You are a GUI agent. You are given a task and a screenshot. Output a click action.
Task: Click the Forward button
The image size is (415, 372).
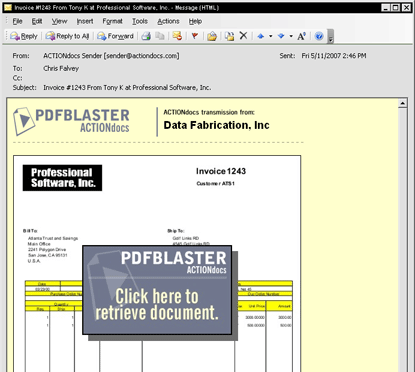115,36
